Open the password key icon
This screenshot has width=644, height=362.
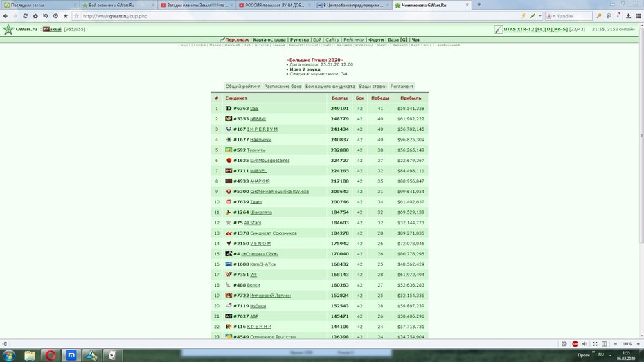(599, 16)
